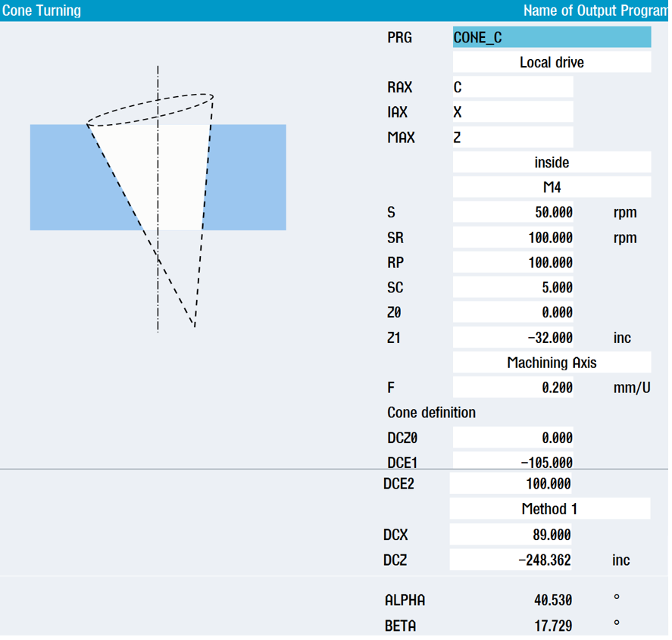Viewport: 672px width, 640px height.
Task: Edit the DCE1 value -105.000
Action: click(513, 460)
